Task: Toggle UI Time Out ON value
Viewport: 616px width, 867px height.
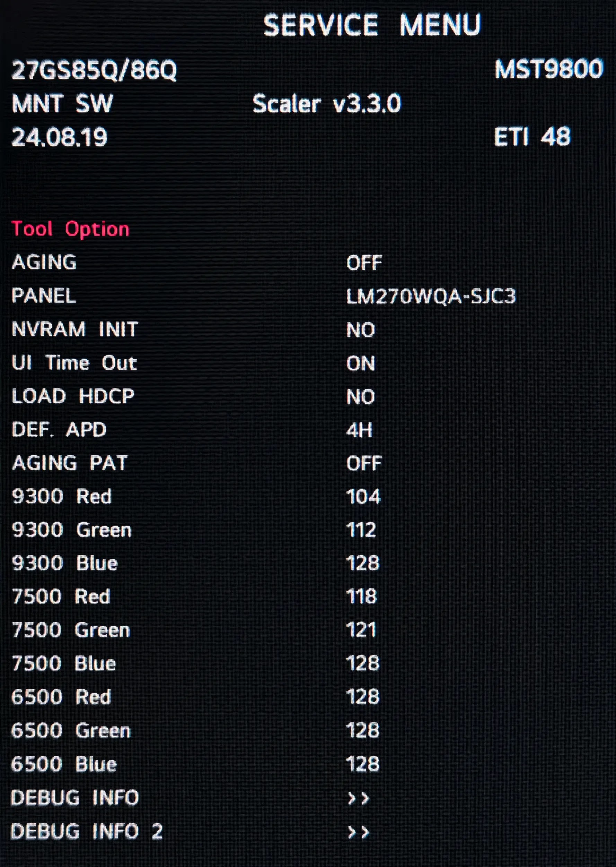Action: pos(360,363)
